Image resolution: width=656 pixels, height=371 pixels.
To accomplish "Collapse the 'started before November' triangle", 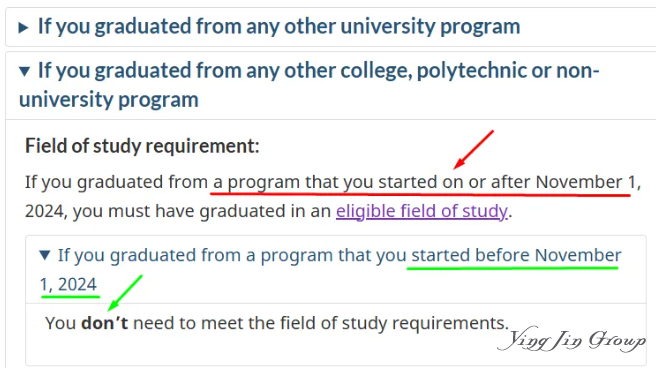I will pyautogui.click(x=45, y=255).
